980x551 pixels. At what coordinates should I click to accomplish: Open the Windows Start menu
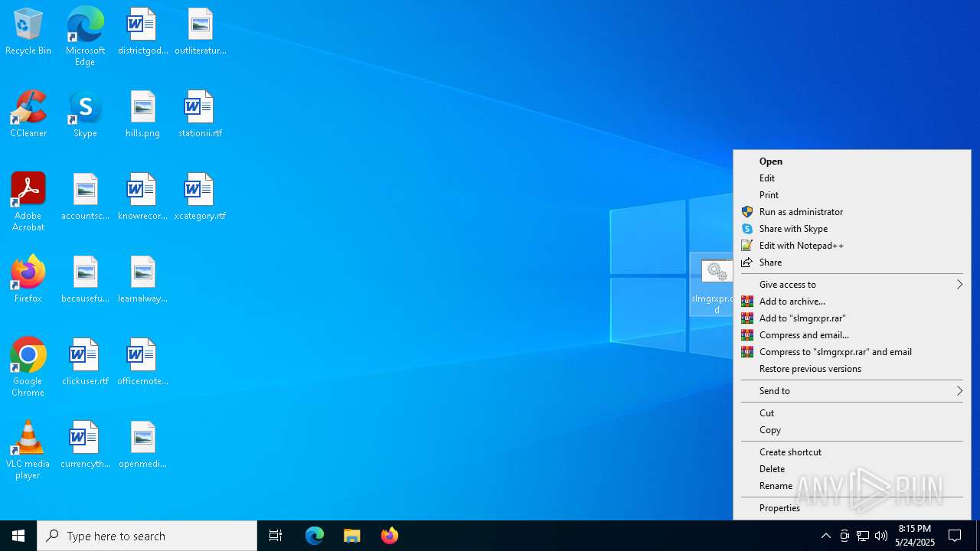[x=18, y=536]
